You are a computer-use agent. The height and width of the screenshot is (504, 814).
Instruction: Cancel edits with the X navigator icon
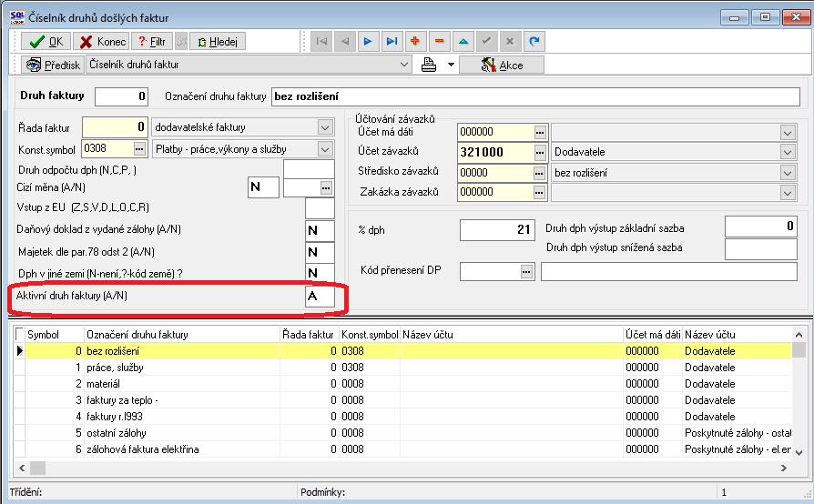point(510,42)
